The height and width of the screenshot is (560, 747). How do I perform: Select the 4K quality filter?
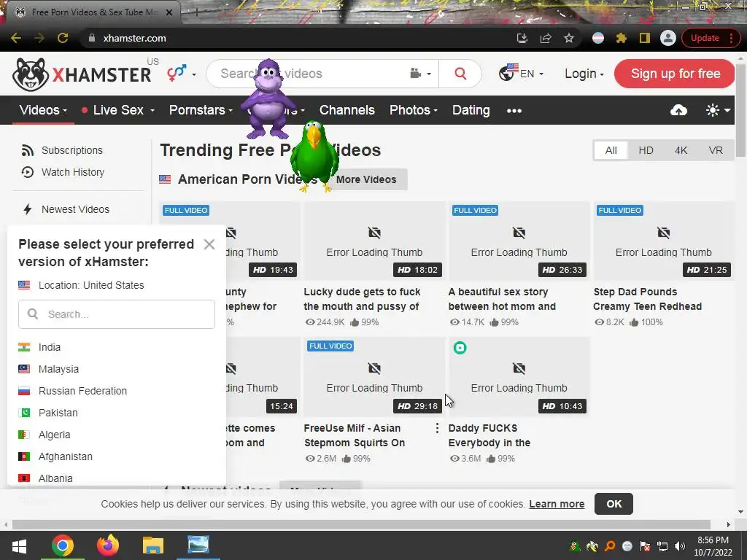tap(681, 150)
